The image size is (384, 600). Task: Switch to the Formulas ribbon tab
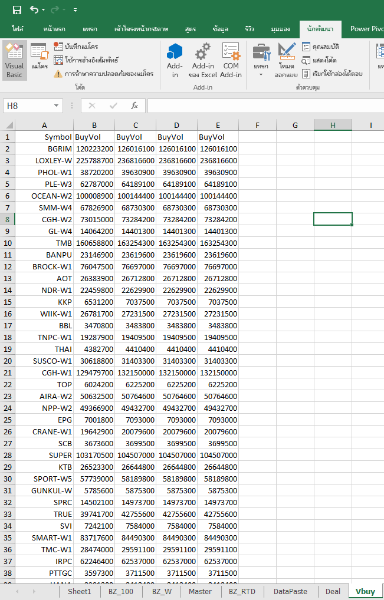click(x=190, y=29)
